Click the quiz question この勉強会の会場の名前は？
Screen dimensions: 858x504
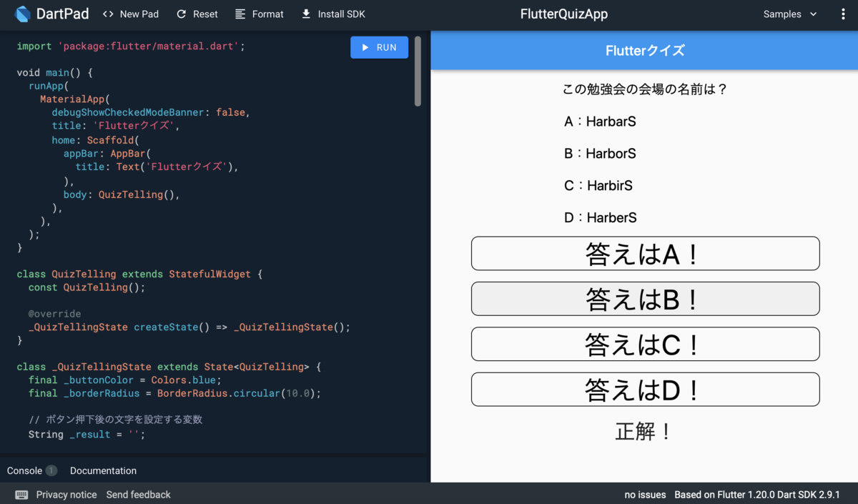coord(645,89)
